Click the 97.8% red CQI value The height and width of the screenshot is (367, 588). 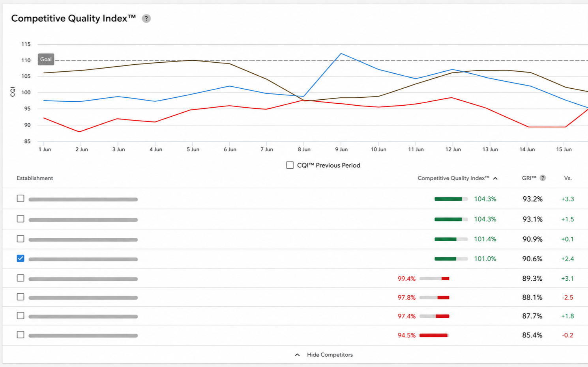[x=406, y=298]
